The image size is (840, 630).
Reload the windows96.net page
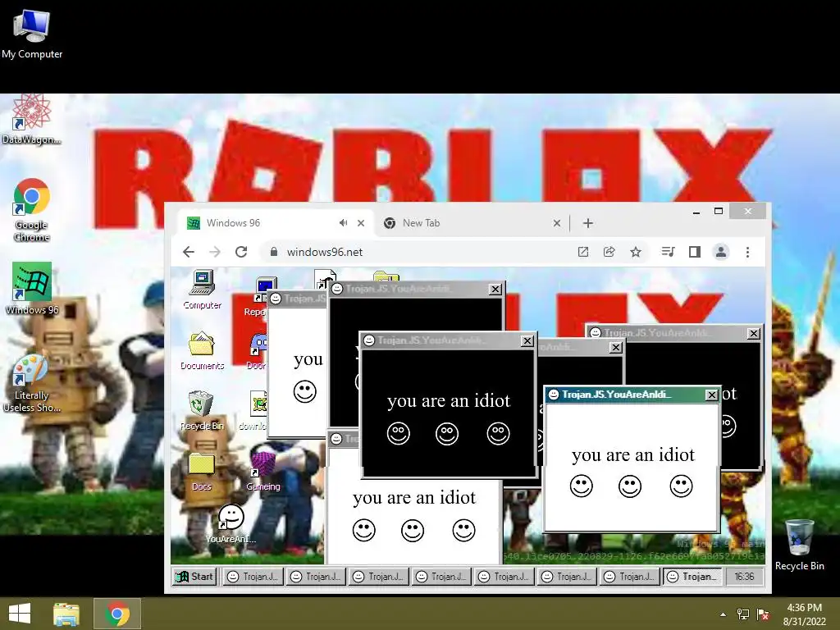point(241,252)
